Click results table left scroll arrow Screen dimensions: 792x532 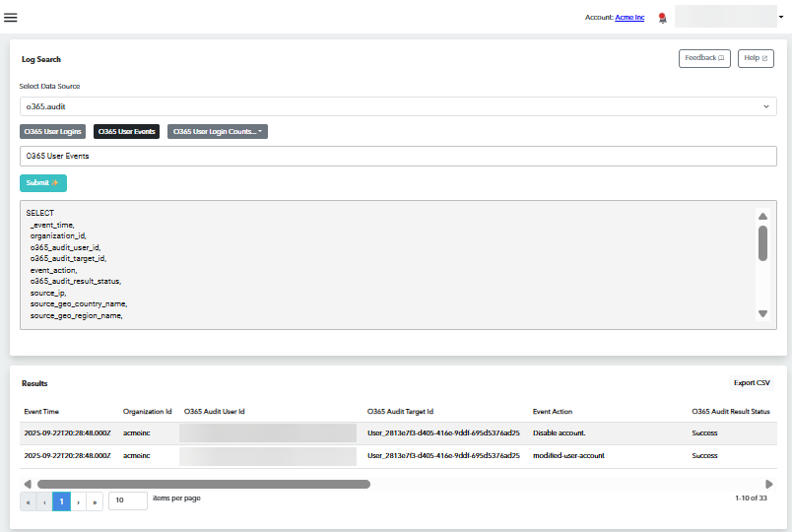pyautogui.click(x=28, y=484)
